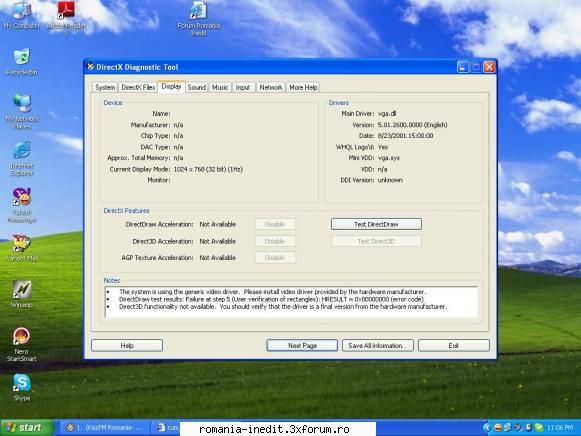
Task: Click the driver date 8/23/2001 text
Action: (x=405, y=136)
